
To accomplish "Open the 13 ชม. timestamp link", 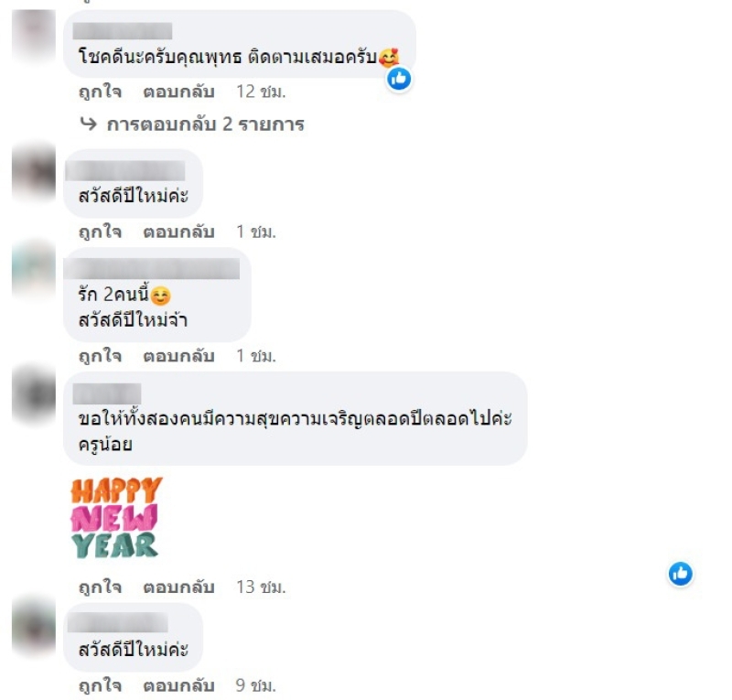I will pyautogui.click(x=261, y=587).
